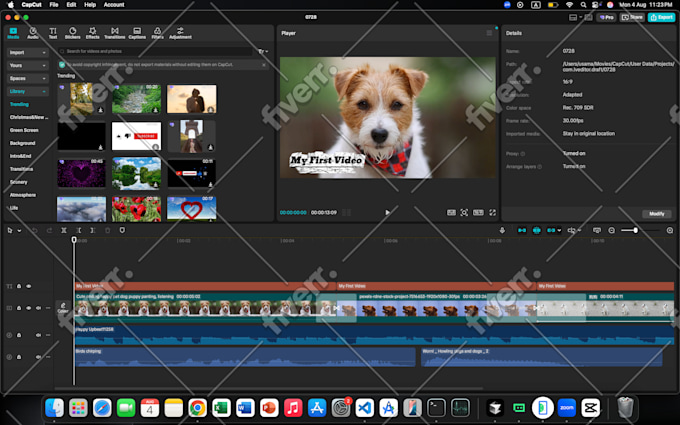Open the Transitions panel
680x425 pixels.
(114, 33)
